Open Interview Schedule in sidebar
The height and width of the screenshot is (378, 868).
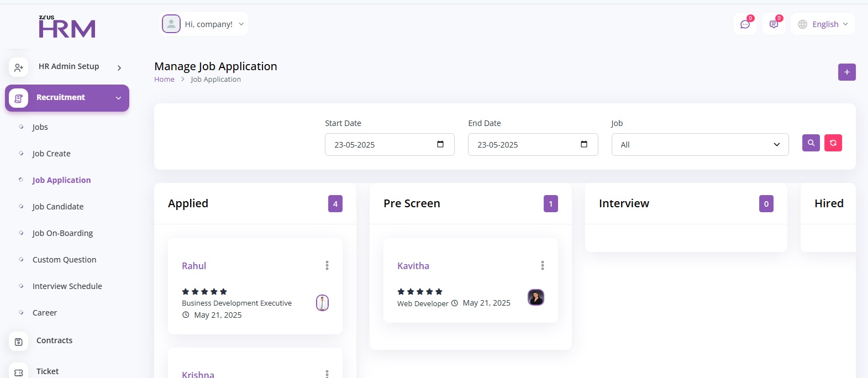[67, 286]
